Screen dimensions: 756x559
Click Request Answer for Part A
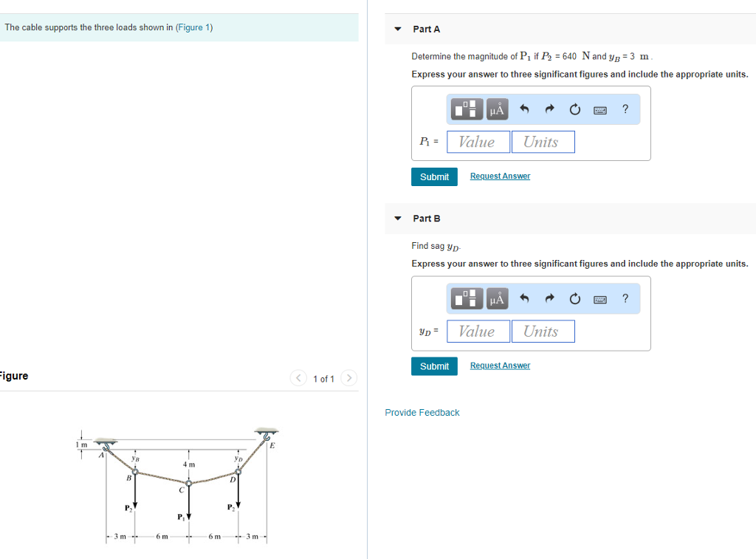click(x=500, y=176)
